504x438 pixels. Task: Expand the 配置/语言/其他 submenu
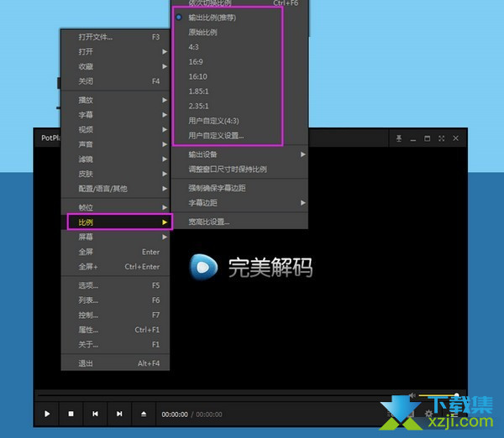(115, 189)
